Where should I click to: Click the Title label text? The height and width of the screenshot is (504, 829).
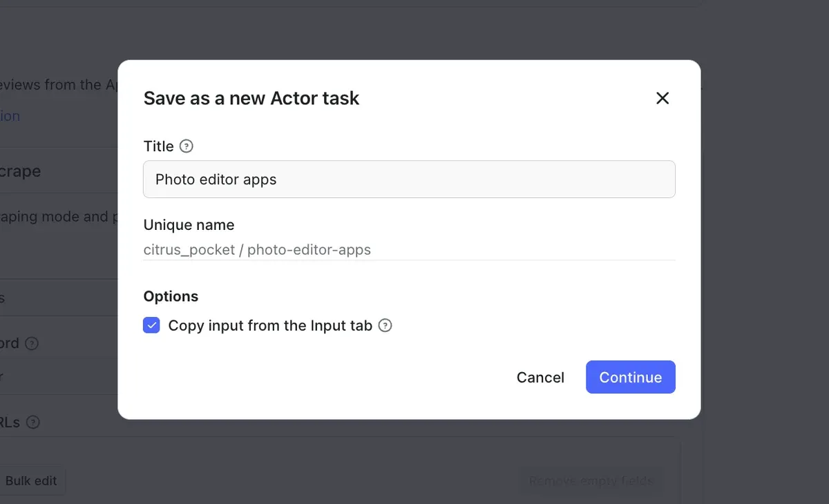click(158, 146)
